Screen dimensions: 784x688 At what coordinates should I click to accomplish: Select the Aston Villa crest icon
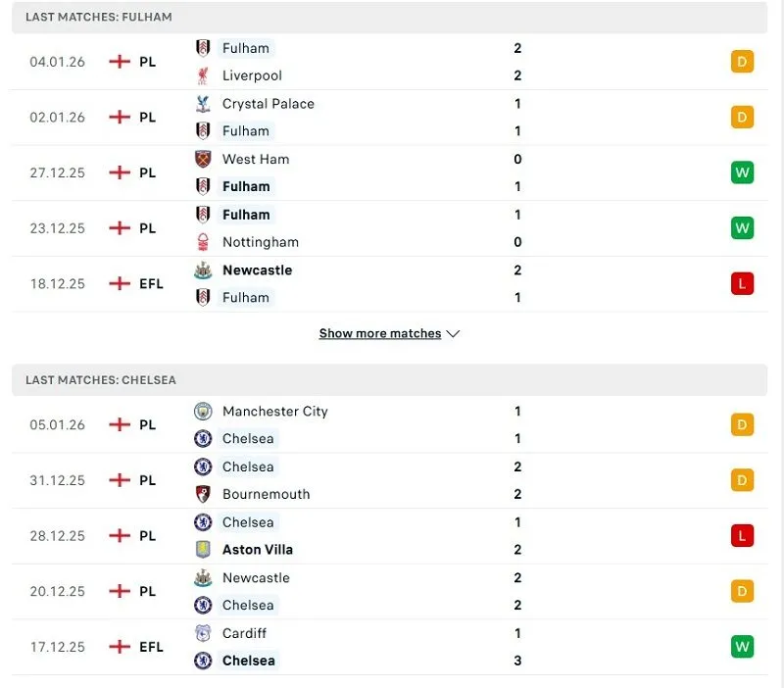coord(203,550)
